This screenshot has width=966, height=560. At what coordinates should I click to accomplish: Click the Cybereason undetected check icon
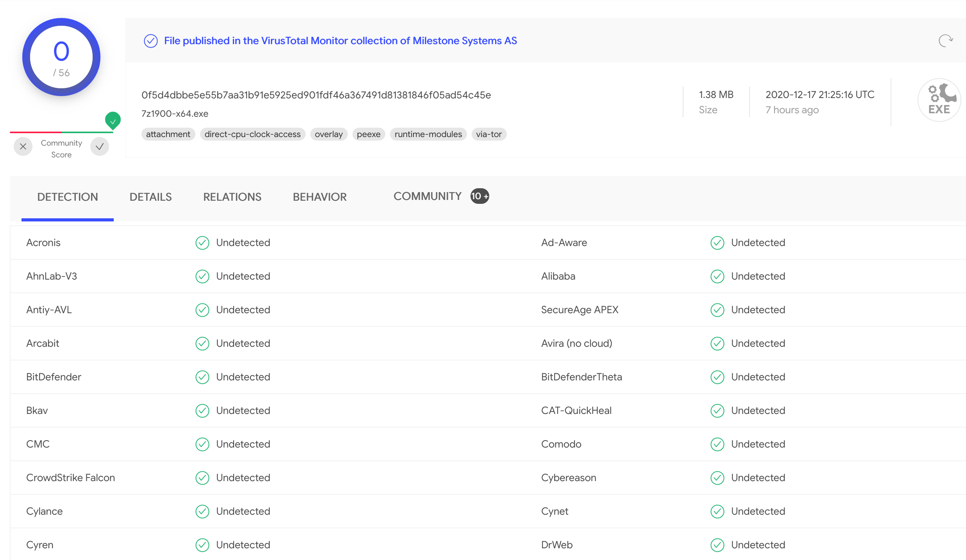pos(717,478)
